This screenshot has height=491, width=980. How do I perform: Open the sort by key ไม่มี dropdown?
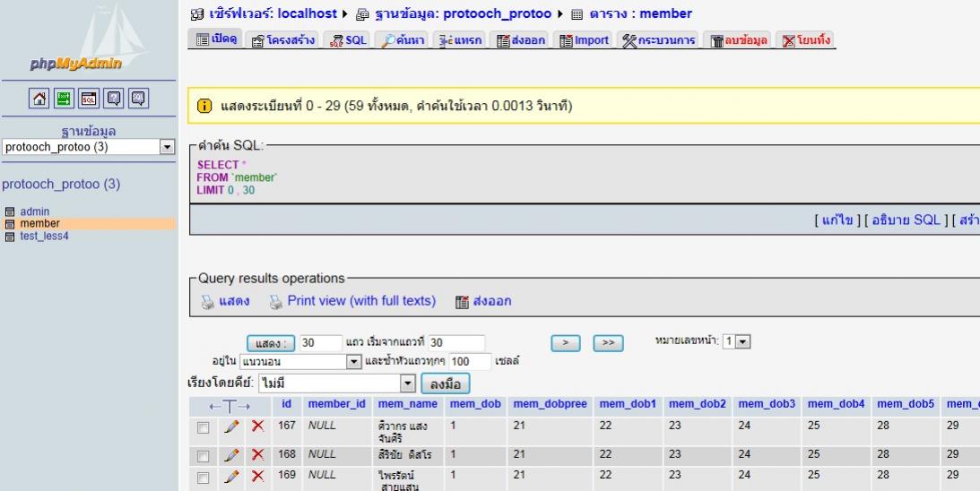click(x=337, y=383)
